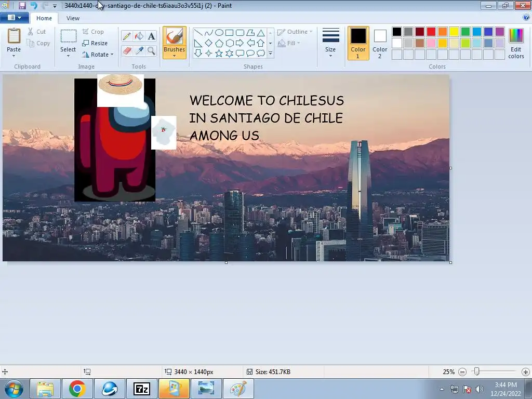Choose the Oval shape
Screen dimensions: 532x399
(219, 33)
